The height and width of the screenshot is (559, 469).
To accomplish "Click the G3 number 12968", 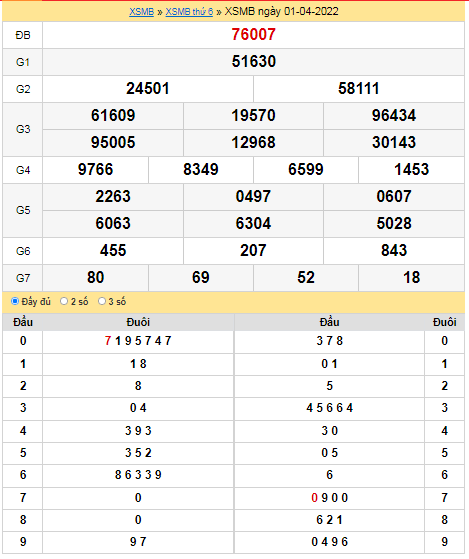I will click(x=253, y=142).
